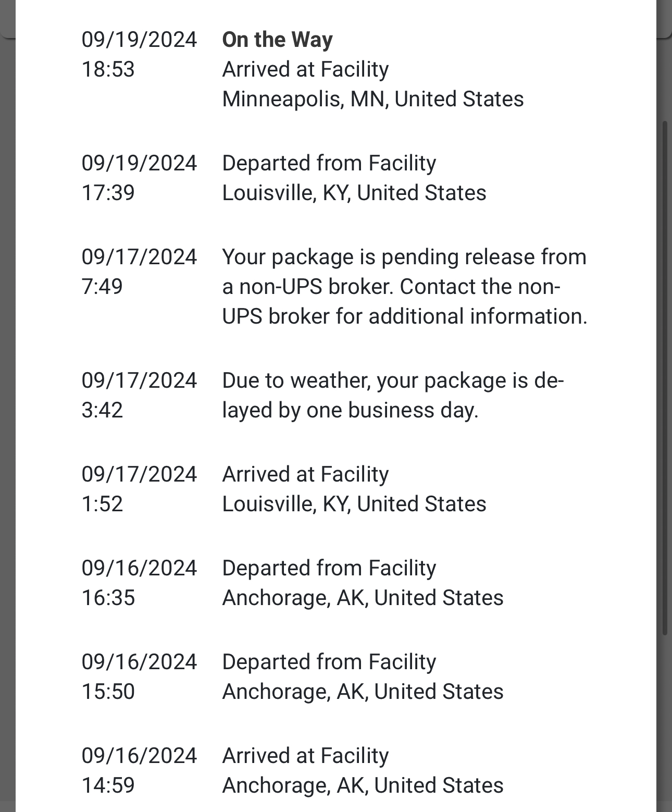
Task: Click 'Louisville, KY, United States' under 17:39 departure
Action: point(354,193)
